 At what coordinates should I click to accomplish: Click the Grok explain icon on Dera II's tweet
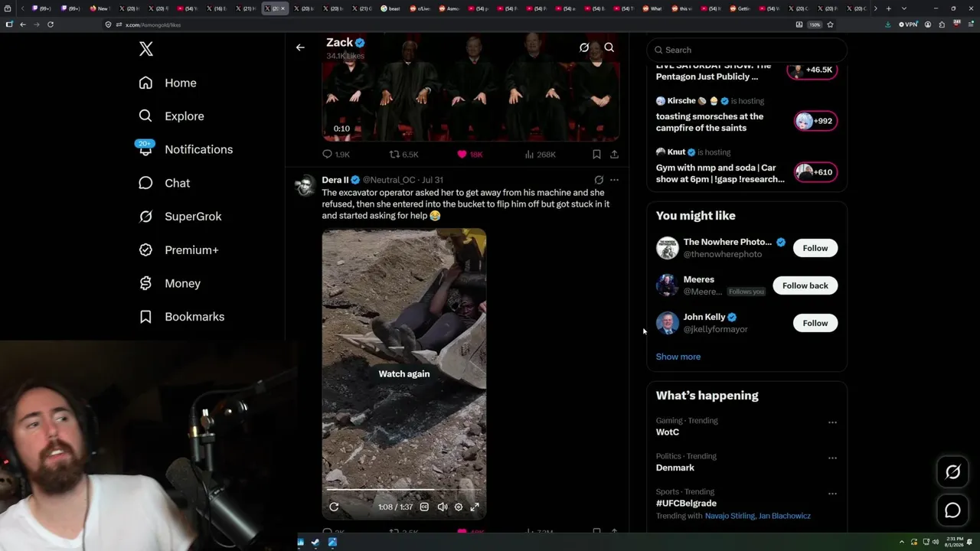pyautogui.click(x=599, y=181)
